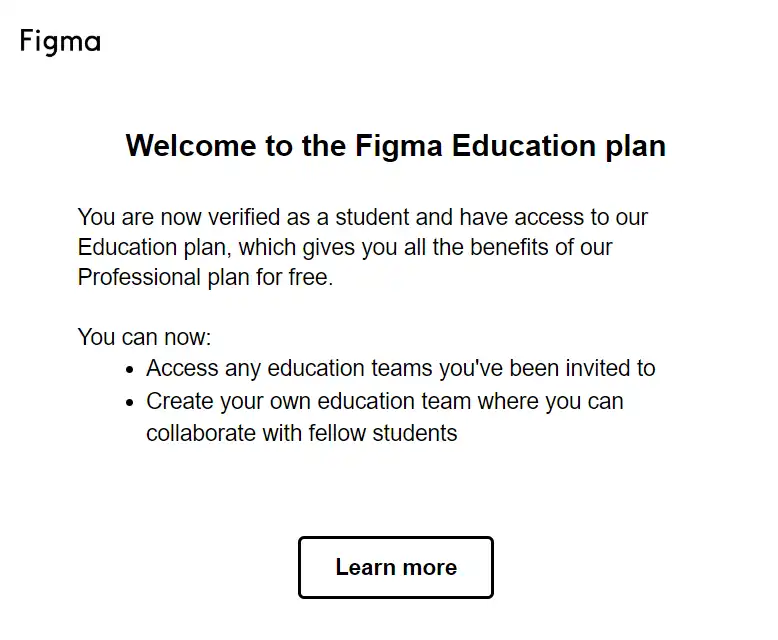Click the word 'students' in the last bullet line
778x640 pixels.
tap(415, 433)
